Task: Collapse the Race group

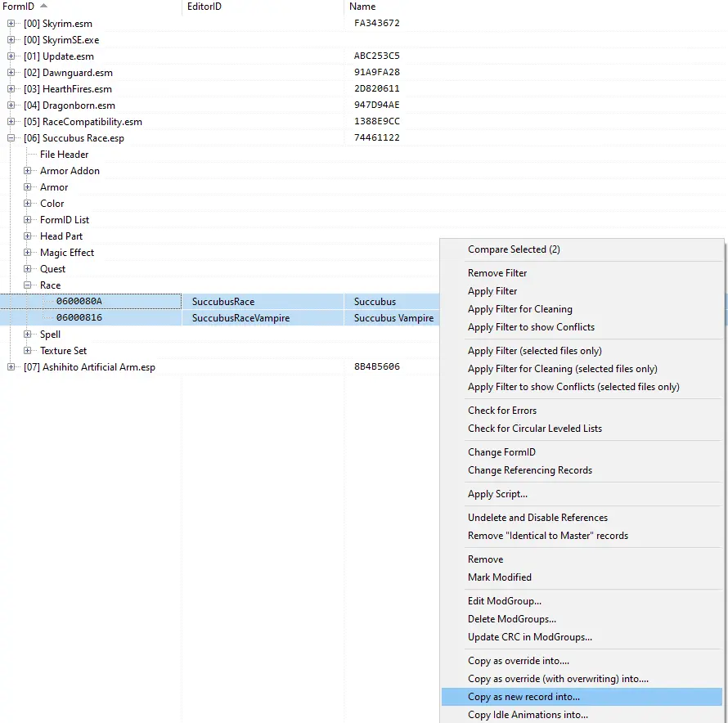Action: pyautogui.click(x=27, y=285)
